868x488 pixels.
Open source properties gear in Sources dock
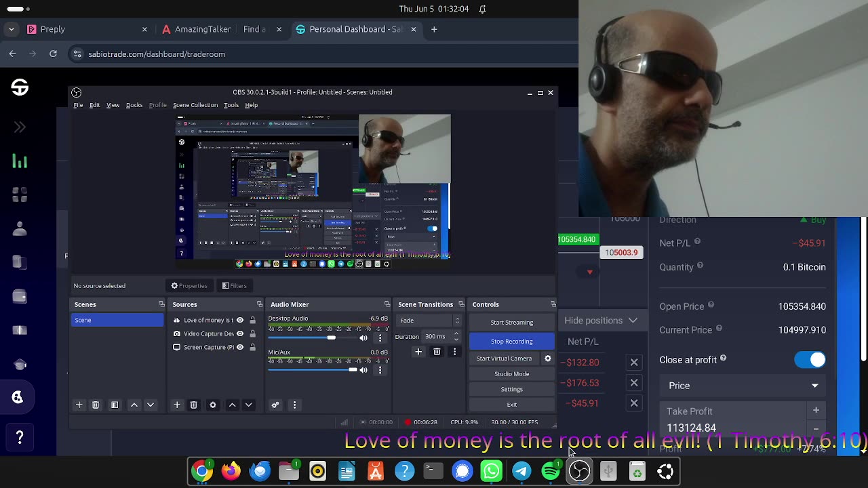click(213, 405)
